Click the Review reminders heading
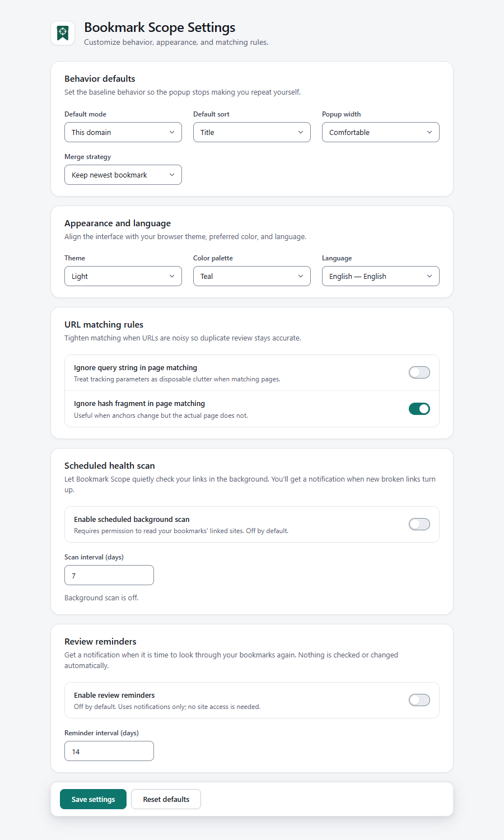This screenshot has height=840, width=504. 100,642
